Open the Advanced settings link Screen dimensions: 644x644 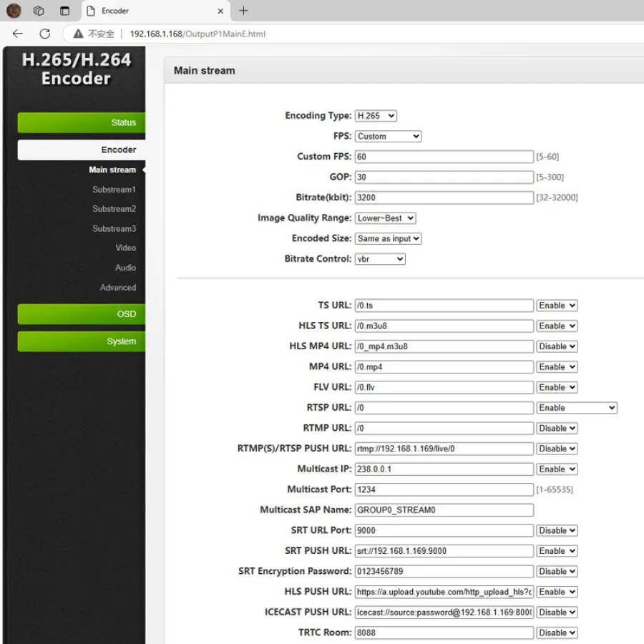pyautogui.click(x=117, y=288)
